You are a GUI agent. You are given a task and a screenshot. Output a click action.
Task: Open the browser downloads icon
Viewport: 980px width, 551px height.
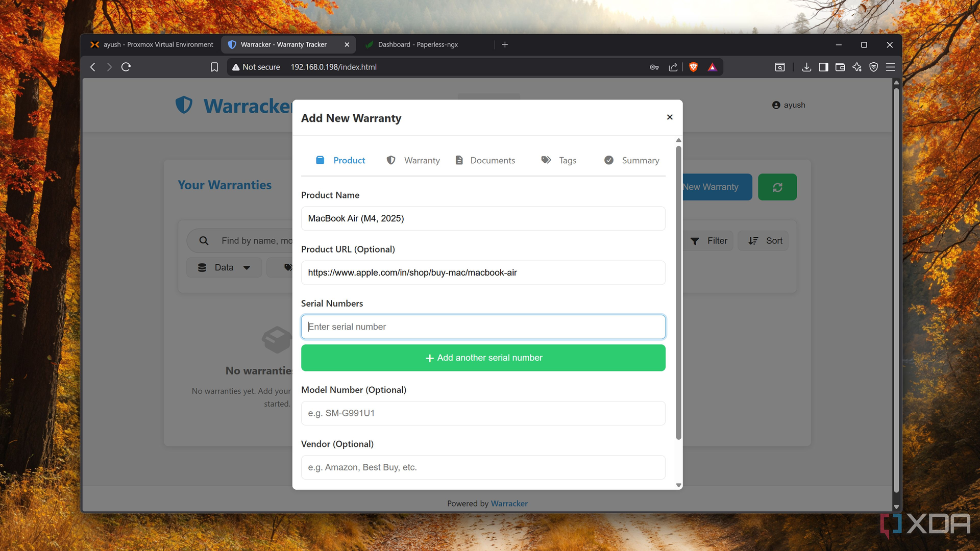click(806, 67)
